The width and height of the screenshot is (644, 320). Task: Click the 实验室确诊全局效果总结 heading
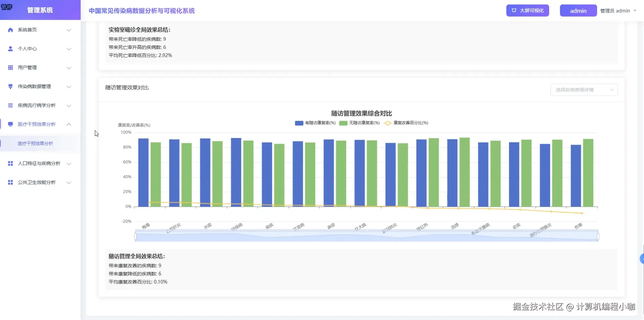(139, 30)
